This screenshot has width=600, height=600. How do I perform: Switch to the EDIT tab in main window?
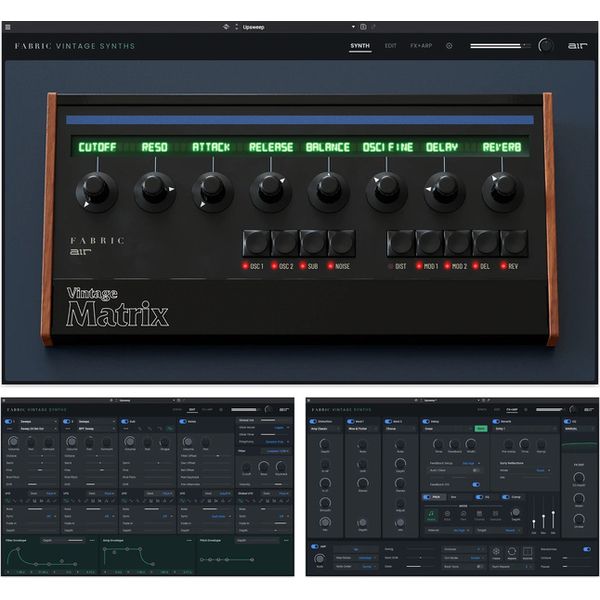(x=390, y=46)
